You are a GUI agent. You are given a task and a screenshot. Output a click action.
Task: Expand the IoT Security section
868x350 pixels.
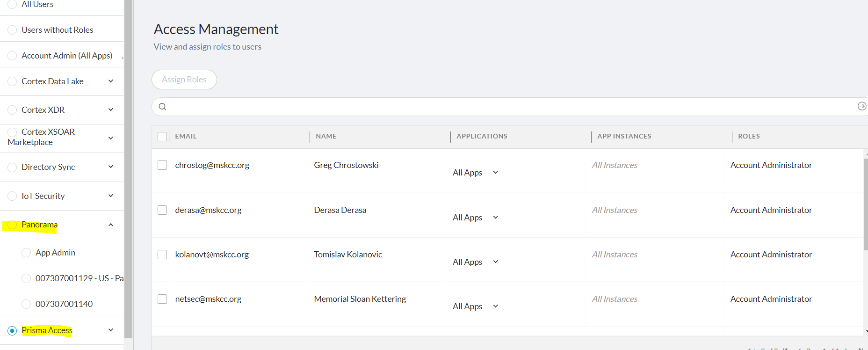(111, 196)
